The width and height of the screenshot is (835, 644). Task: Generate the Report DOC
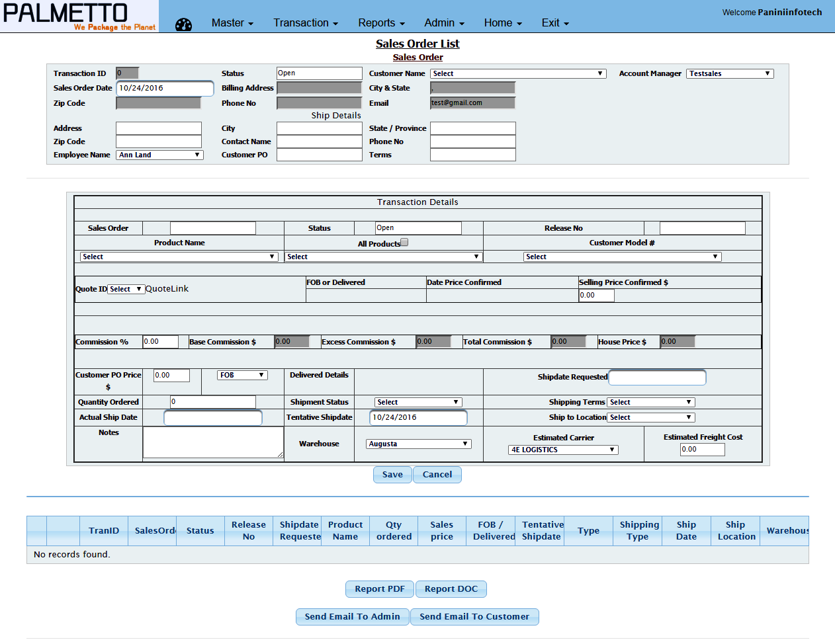451,589
